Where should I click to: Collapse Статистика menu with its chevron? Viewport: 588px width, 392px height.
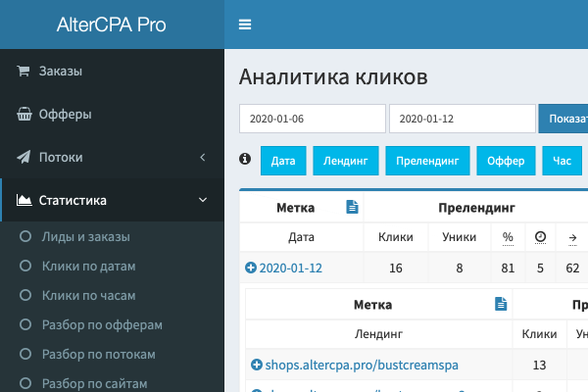[203, 200]
